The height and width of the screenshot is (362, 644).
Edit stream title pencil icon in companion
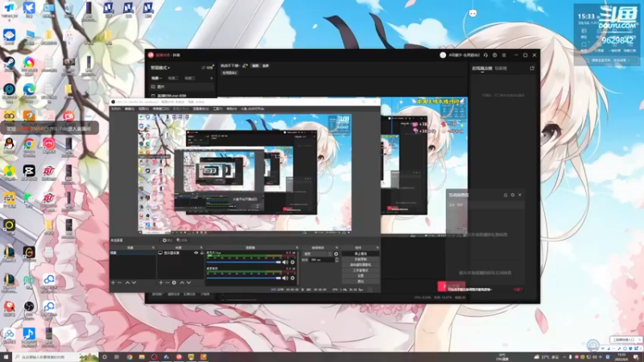coord(245,66)
